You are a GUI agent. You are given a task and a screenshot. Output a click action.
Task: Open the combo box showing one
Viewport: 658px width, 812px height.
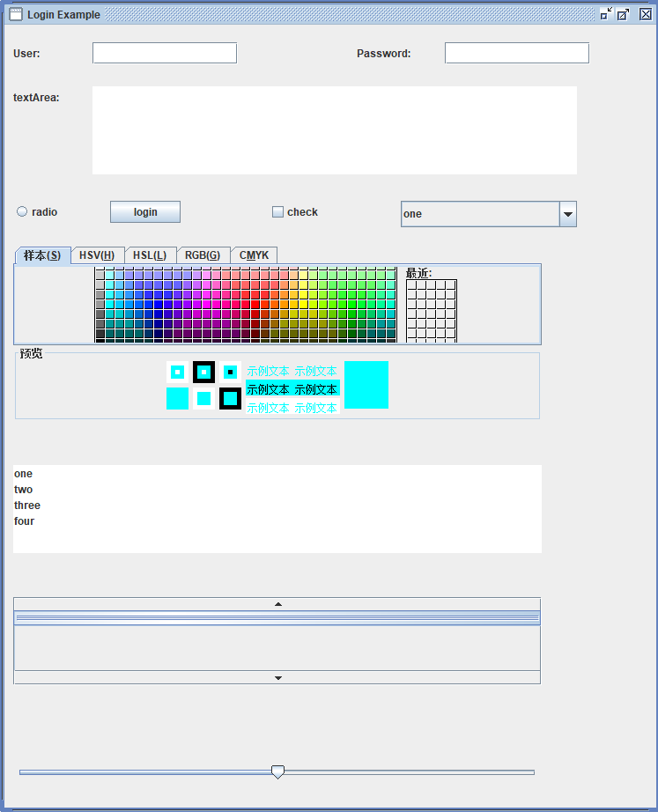(489, 214)
